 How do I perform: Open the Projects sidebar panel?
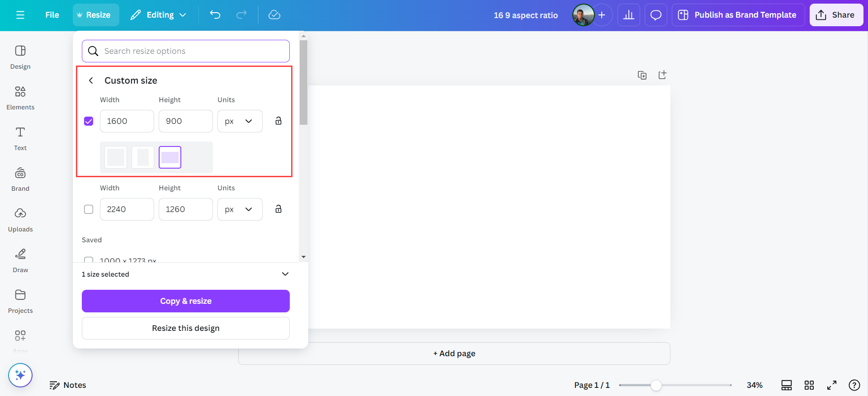(x=20, y=301)
